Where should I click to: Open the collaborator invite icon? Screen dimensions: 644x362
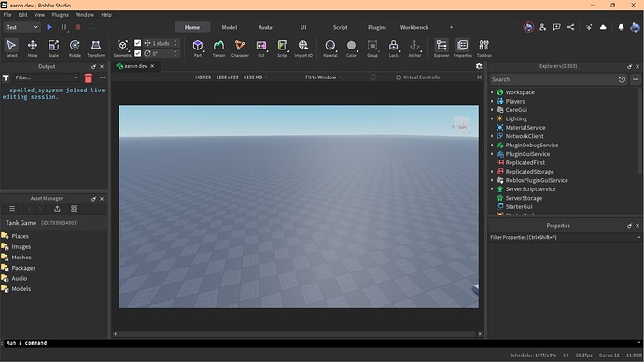(542, 27)
